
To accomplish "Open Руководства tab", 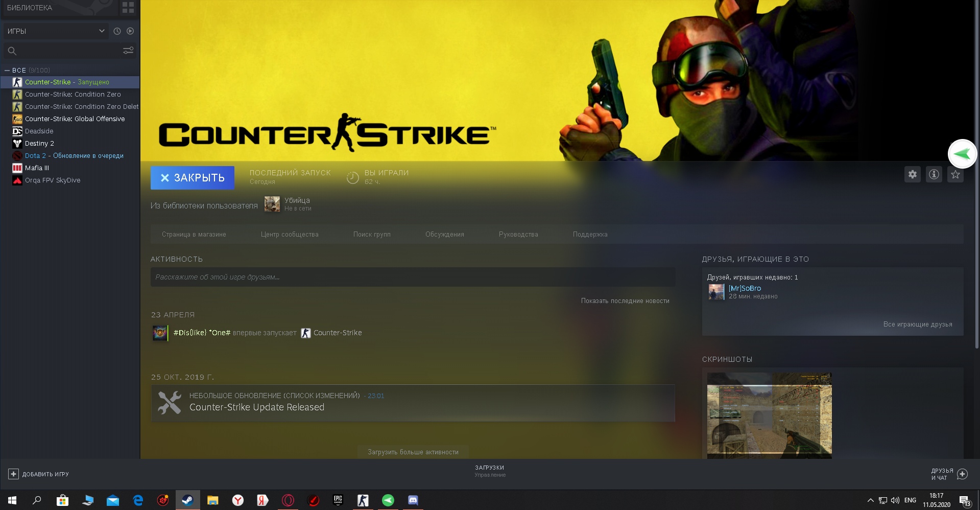I will tap(518, 235).
